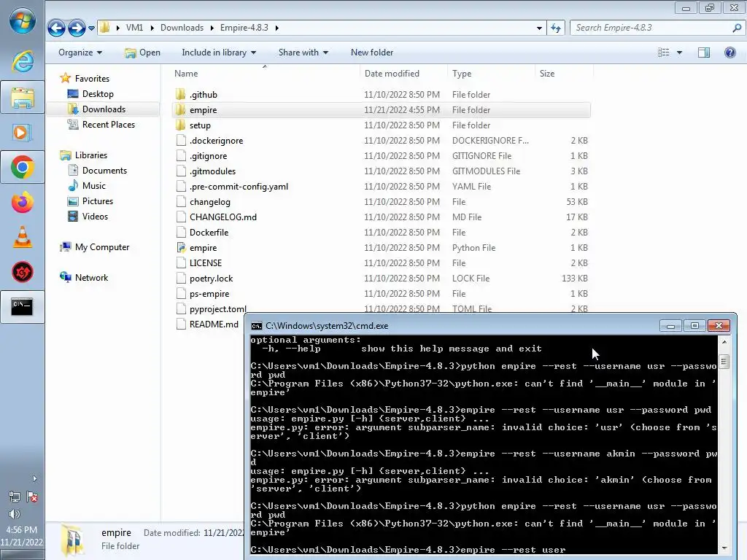This screenshot has width=747, height=560.
Task: Click the Search Empire-4.8.3 field
Action: [x=651, y=28]
